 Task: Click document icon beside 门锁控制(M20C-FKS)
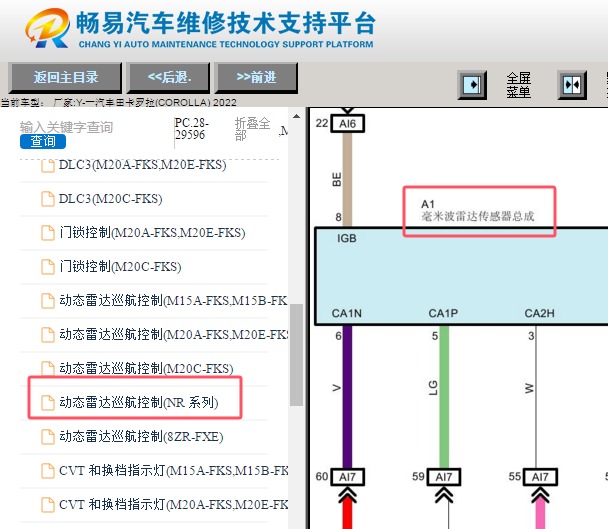pyautogui.click(x=48, y=267)
